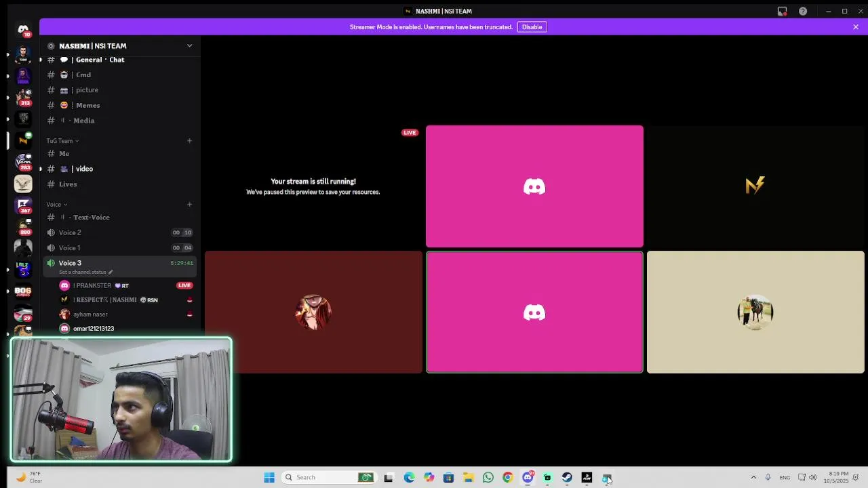
Task: Open the LOLZ server icon
Action: click(x=23, y=270)
